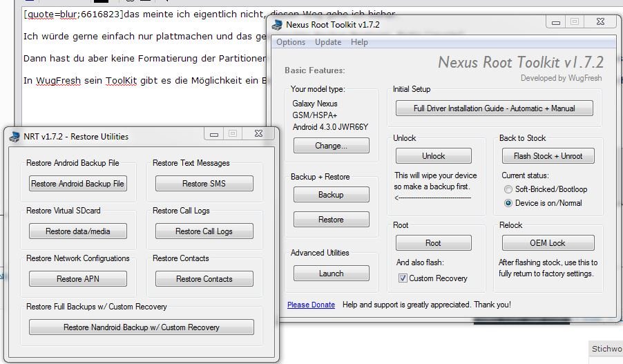
Task: Click Change... to change the model type
Action: click(x=331, y=146)
